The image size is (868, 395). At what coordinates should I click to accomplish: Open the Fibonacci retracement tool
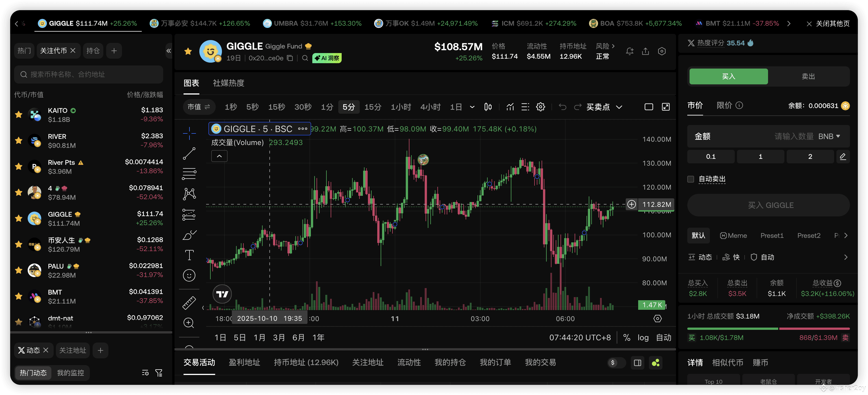[189, 174]
